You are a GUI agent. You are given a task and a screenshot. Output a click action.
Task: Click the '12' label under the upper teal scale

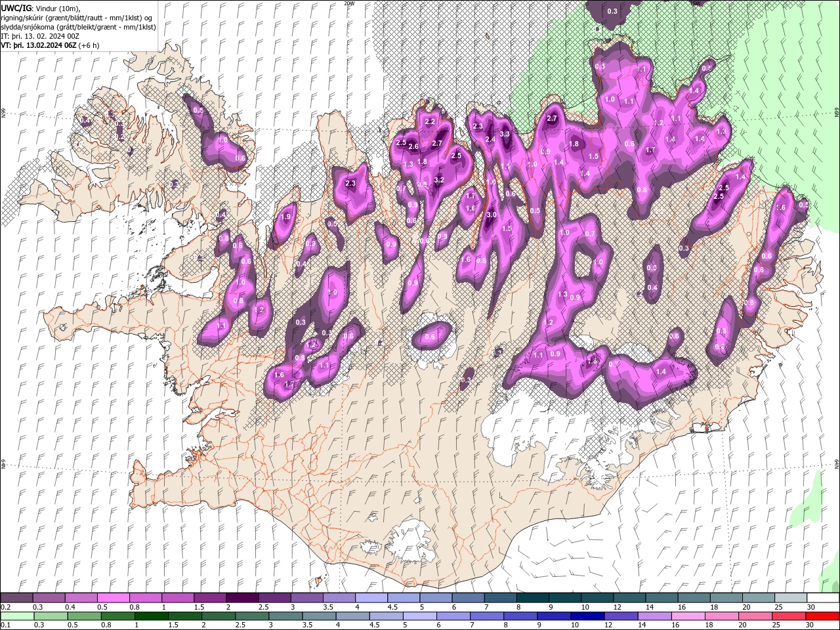point(617,607)
